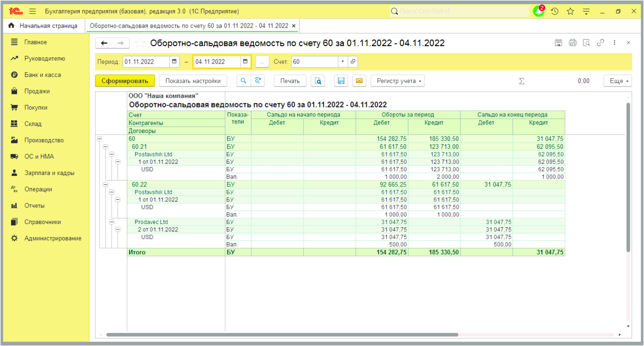Viewport: 644px width, 346px height.
Task: Open Банк и касса section
Action: 43,75
